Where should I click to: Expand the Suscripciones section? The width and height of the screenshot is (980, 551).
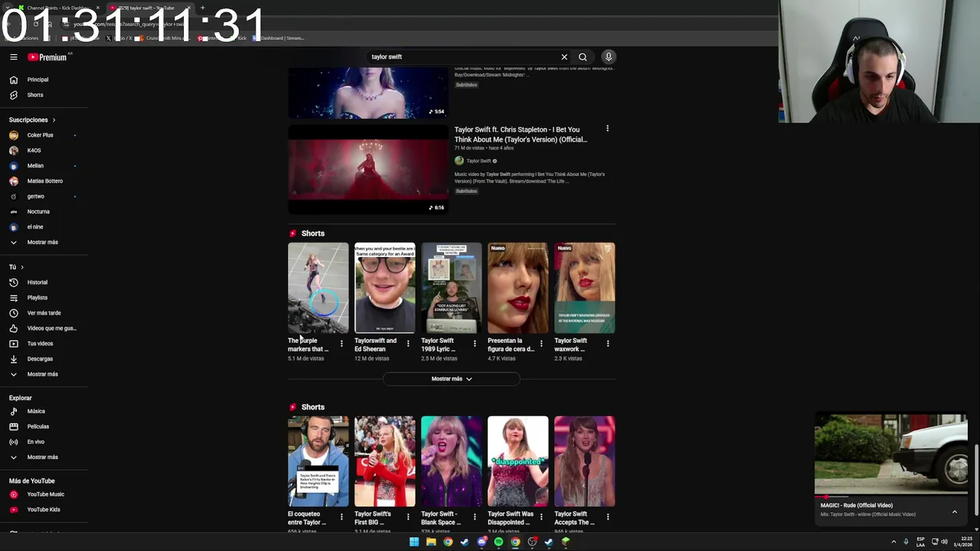pyautogui.click(x=32, y=119)
